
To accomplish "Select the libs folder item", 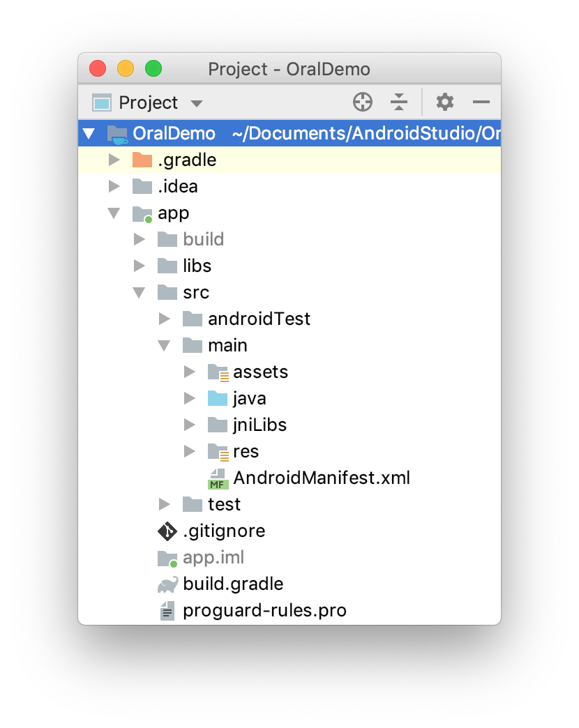I will click(197, 266).
